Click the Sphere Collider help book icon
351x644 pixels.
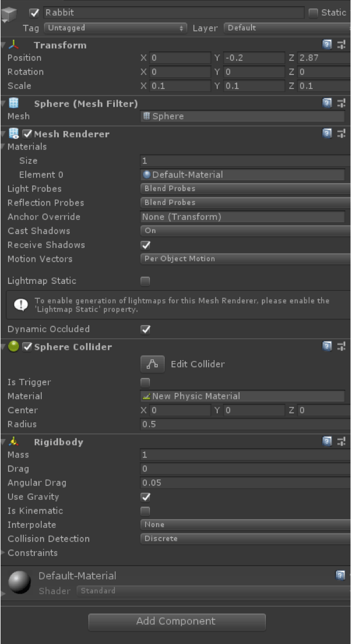327,347
